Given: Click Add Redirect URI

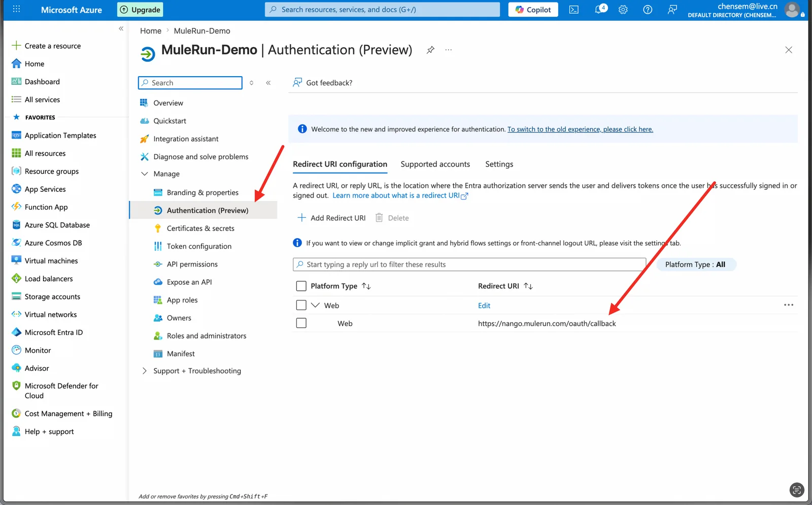Looking at the screenshot, I should pyautogui.click(x=331, y=218).
